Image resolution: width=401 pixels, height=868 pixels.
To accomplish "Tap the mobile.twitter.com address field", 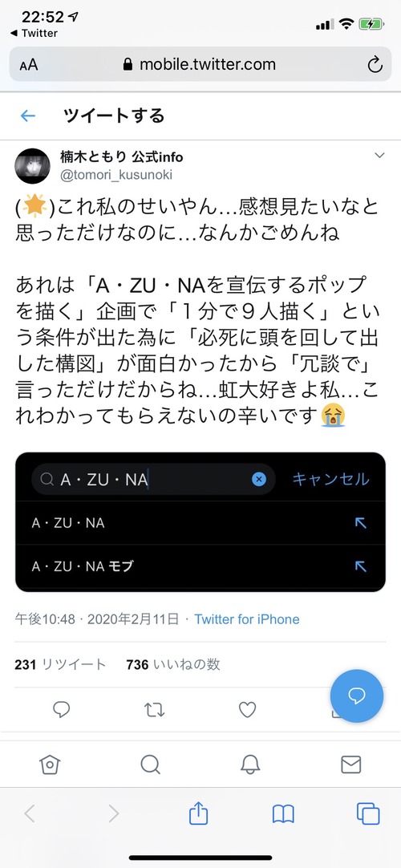I will [x=200, y=65].
